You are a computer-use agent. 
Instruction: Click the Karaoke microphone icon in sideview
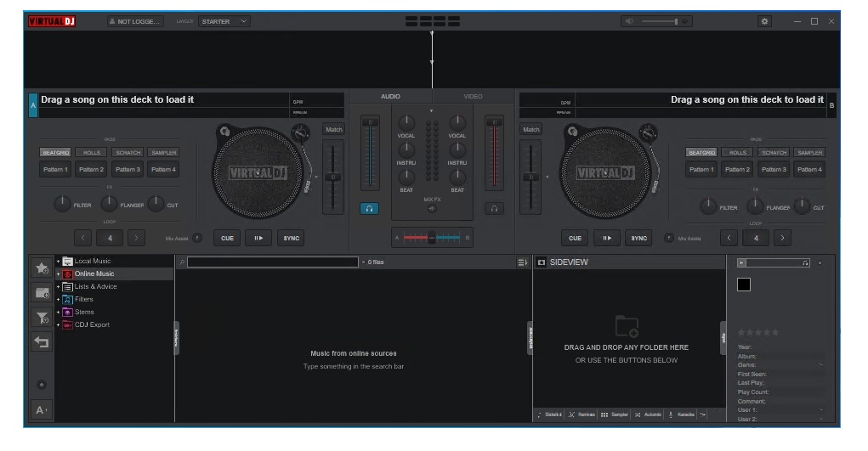click(x=671, y=414)
